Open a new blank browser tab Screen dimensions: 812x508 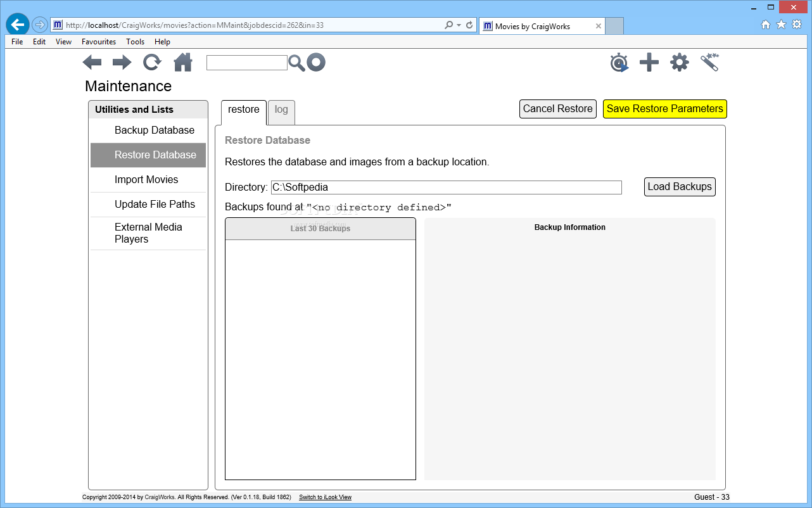pyautogui.click(x=614, y=26)
